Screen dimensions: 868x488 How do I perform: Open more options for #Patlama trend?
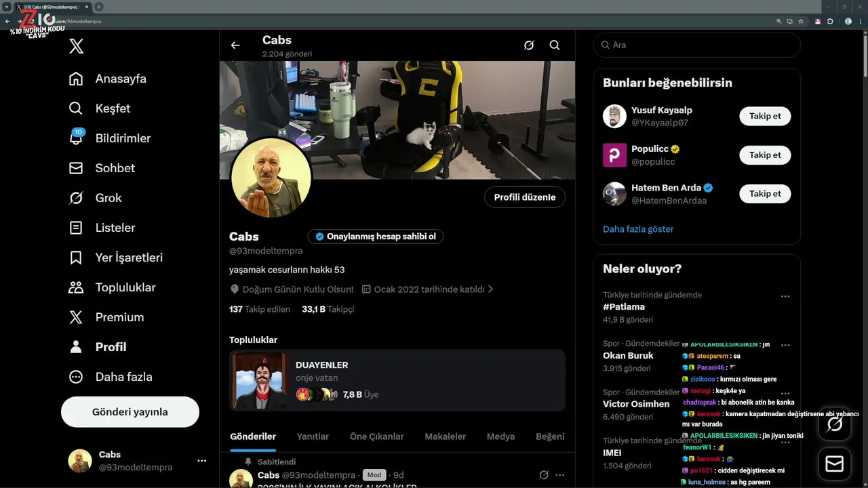click(785, 296)
